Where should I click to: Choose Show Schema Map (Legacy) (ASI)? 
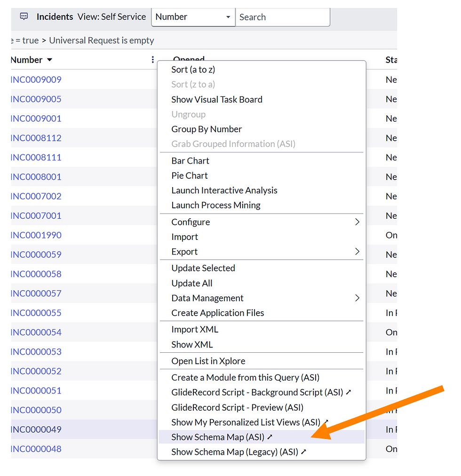pos(235,452)
